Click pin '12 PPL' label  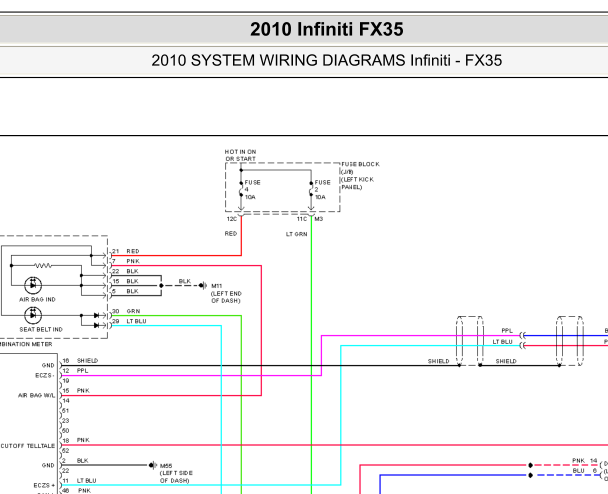[75, 371]
